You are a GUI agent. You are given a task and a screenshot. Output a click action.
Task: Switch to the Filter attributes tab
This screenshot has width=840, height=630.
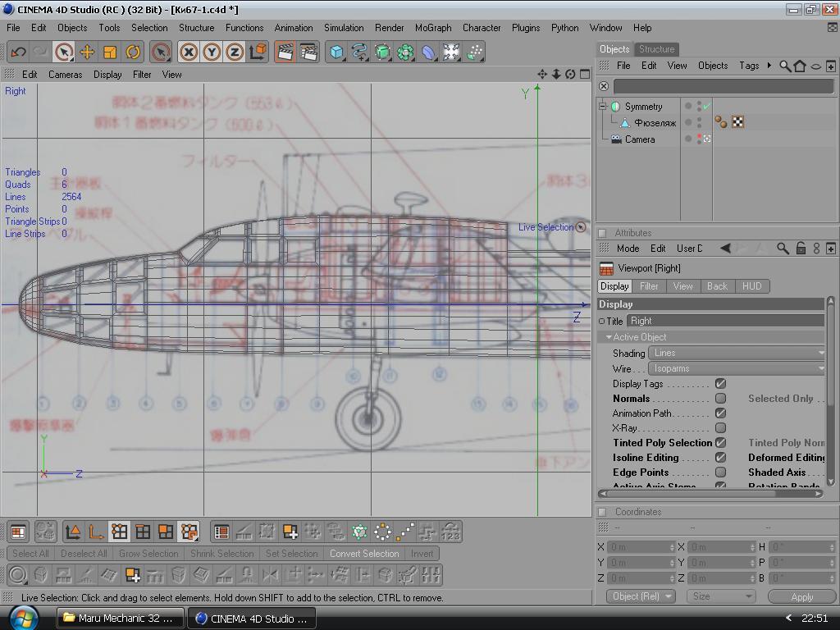click(649, 286)
